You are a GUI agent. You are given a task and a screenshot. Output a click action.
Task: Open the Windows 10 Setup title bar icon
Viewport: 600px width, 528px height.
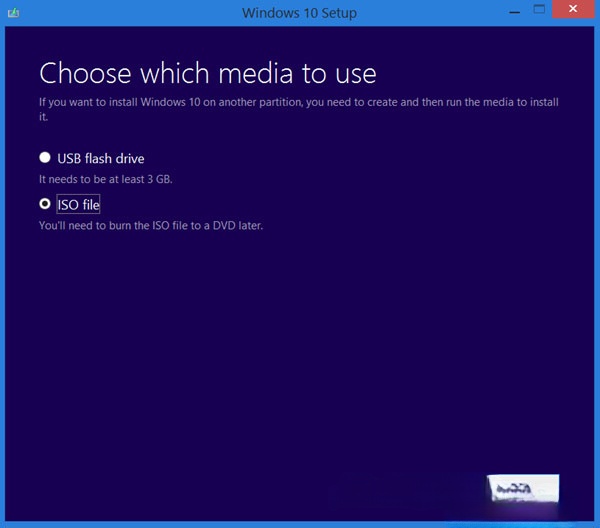[13, 13]
